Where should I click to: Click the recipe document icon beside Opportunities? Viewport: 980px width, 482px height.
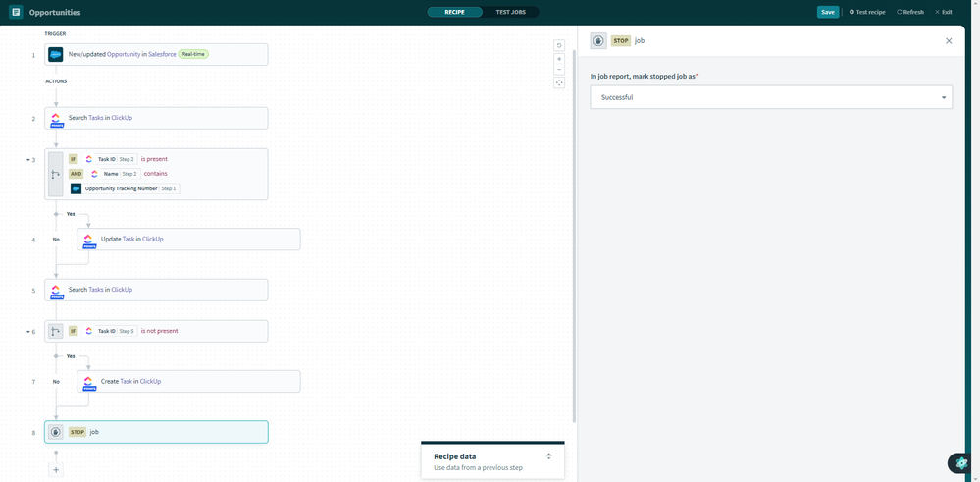[17, 12]
